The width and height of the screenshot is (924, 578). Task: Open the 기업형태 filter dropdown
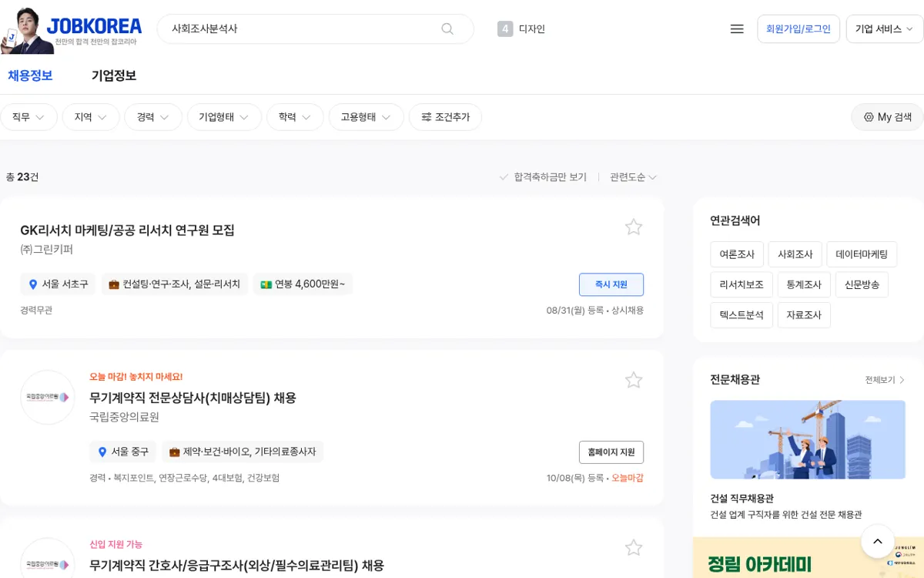224,117
